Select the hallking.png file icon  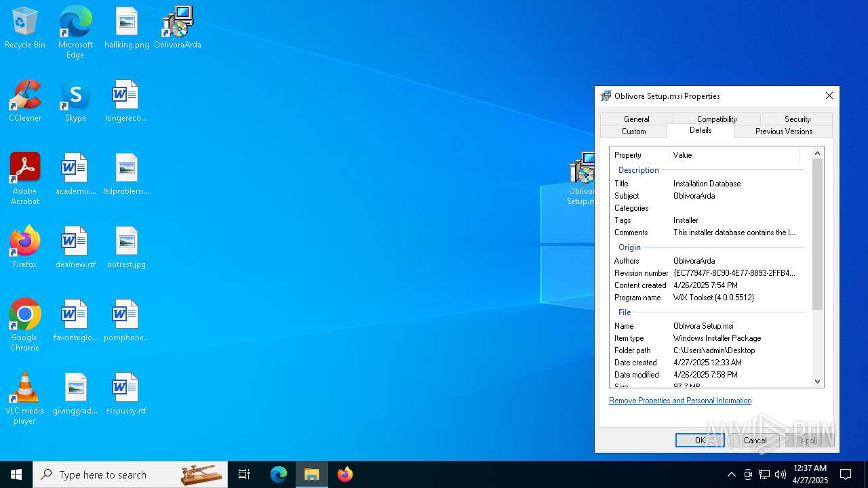tap(126, 28)
